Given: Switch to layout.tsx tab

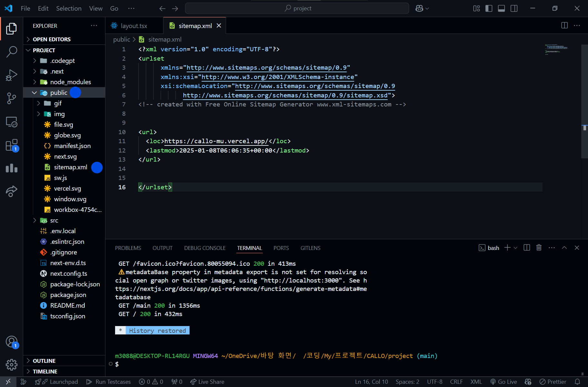Looking at the screenshot, I should tap(134, 25).
